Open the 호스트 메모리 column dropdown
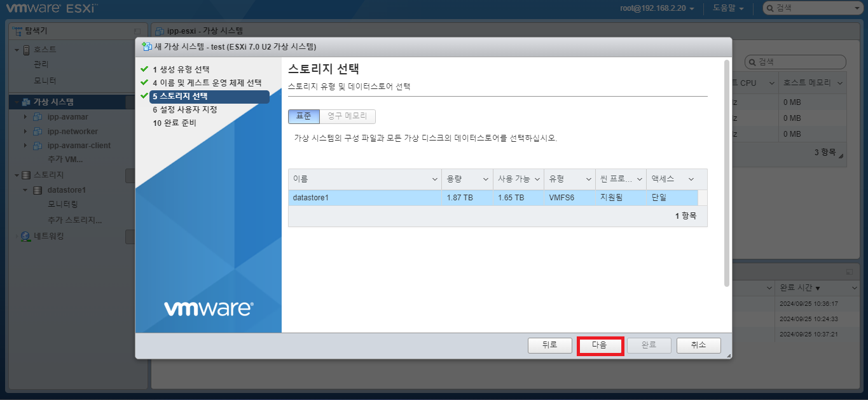Image resolution: width=868 pixels, height=400 pixels. coord(840,83)
